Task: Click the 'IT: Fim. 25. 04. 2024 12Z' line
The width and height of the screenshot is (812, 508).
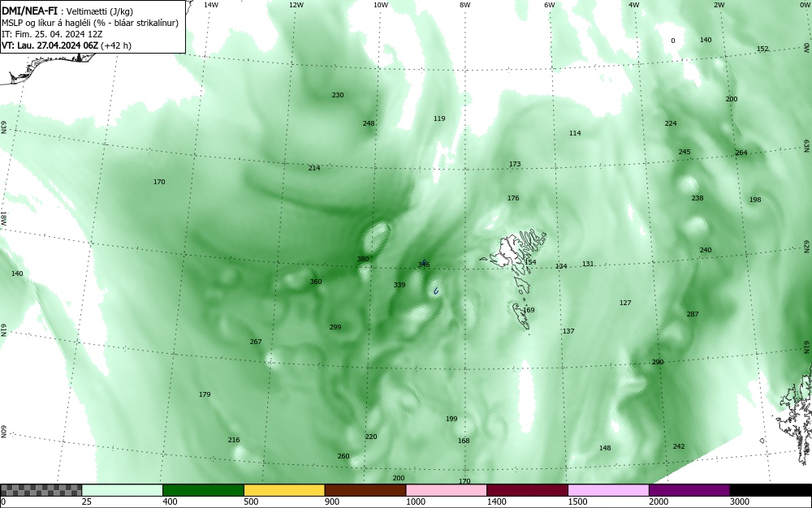Action: (52, 34)
